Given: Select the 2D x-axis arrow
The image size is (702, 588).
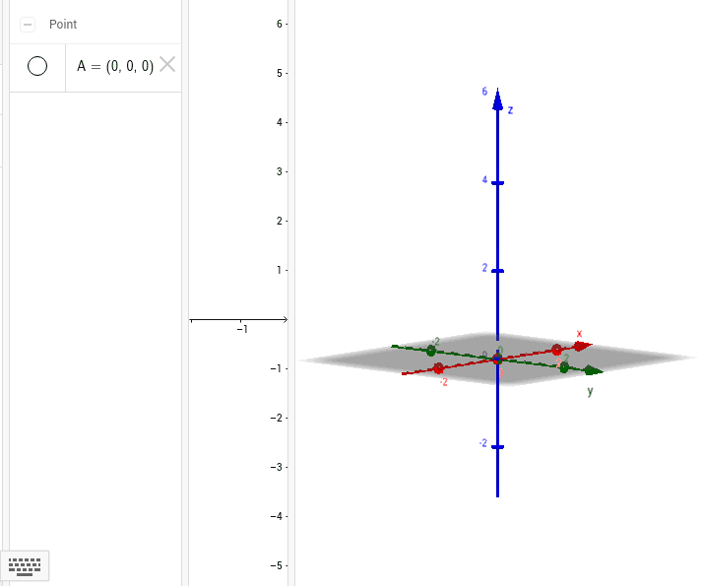Looking at the screenshot, I should point(285,320).
